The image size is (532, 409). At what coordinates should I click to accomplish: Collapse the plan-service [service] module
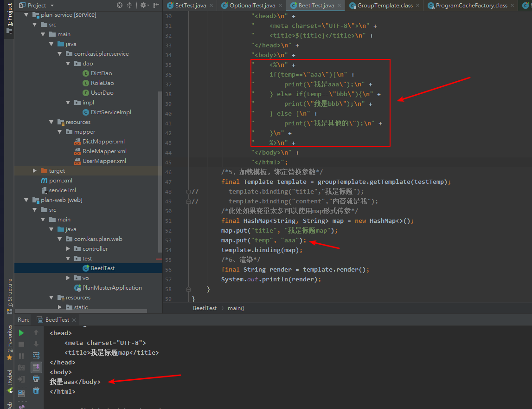(x=26, y=15)
